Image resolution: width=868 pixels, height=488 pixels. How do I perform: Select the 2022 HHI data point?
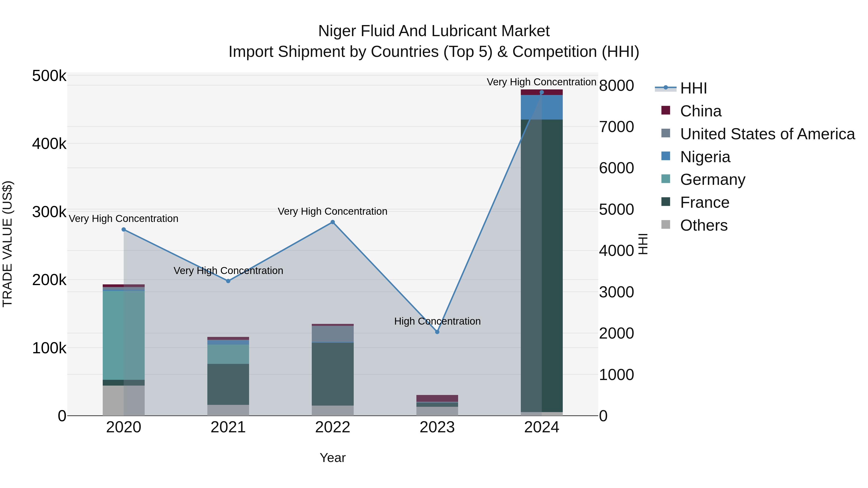[332, 222]
